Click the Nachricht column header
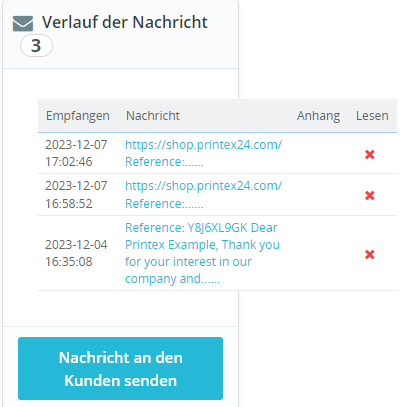The height and width of the screenshot is (407, 400). point(153,116)
